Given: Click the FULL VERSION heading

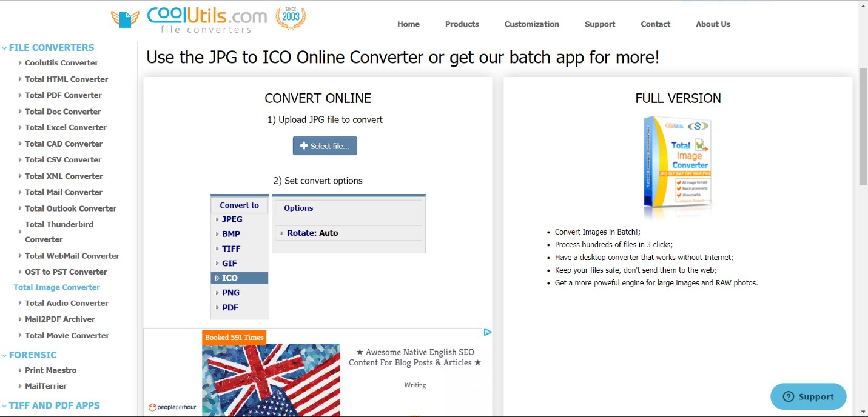Looking at the screenshot, I should coord(678,98).
